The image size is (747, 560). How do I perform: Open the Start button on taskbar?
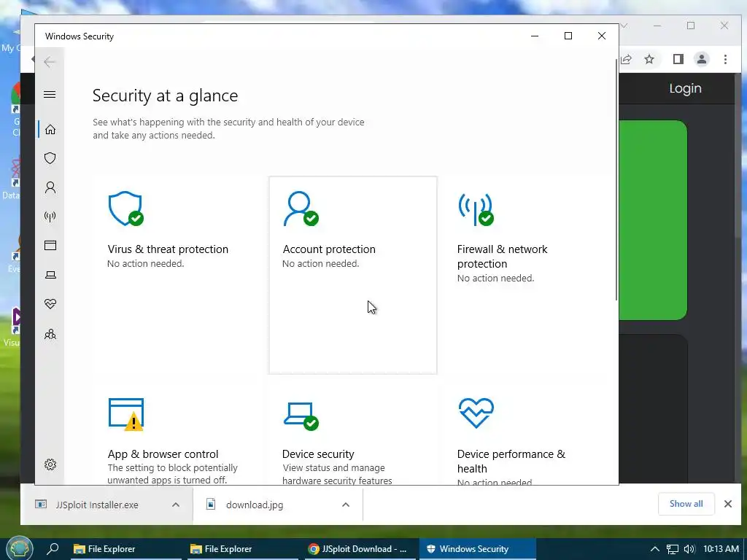coord(19,548)
